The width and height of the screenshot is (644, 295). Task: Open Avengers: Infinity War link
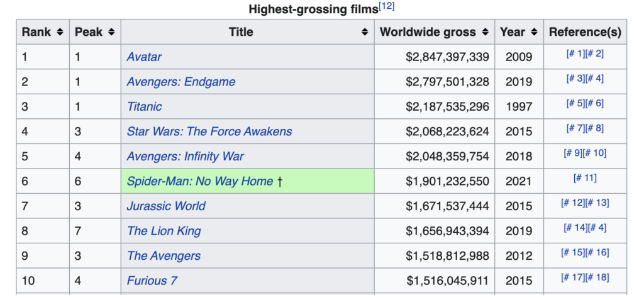pos(185,156)
